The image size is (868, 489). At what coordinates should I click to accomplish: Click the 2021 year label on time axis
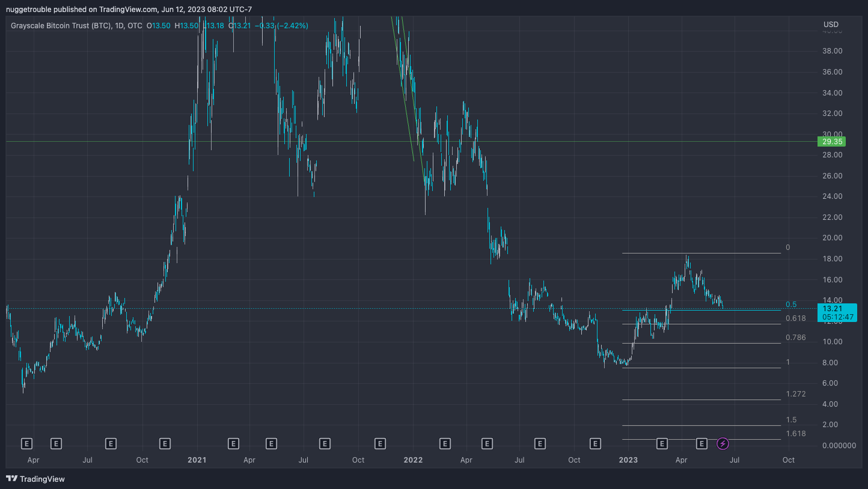tap(197, 460)
